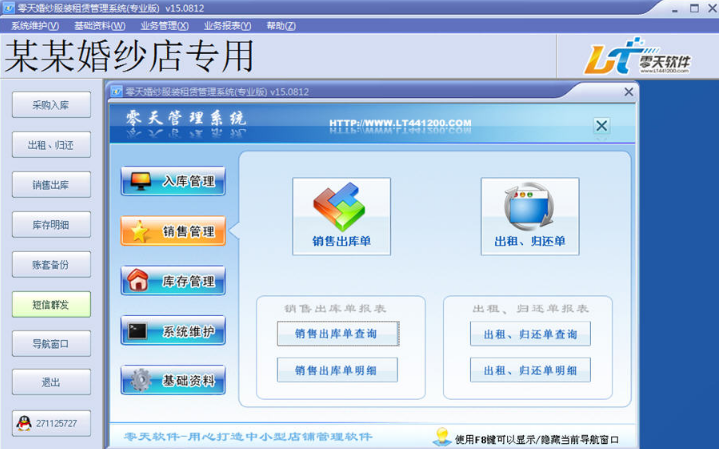Select 库存管理 in the navigation panel
The width and height of the screenshot is (720, 449).
click(173, 281)
